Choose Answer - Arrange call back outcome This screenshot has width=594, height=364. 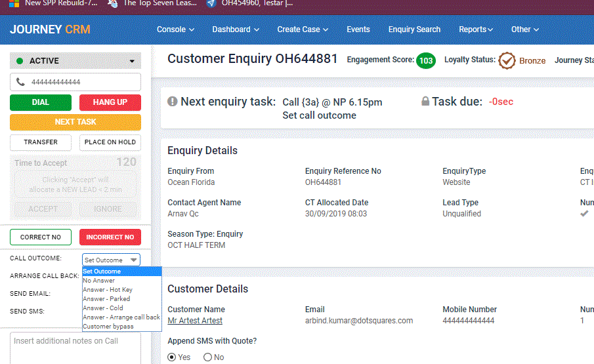point(121,317)
